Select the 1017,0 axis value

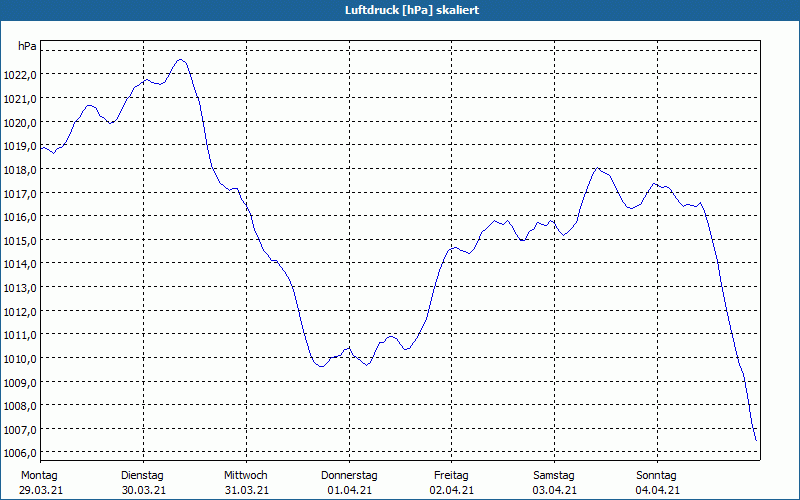(x=20, y=194)
